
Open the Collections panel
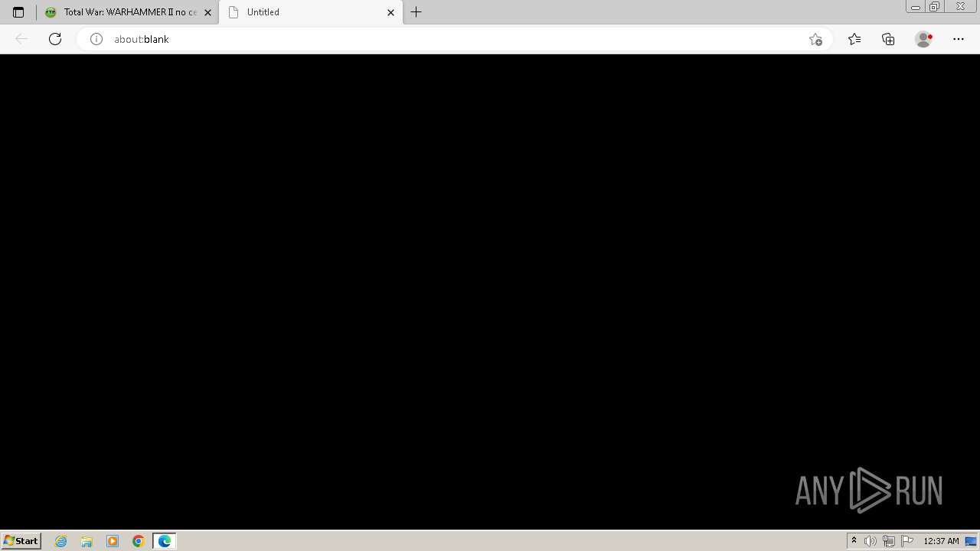[888, 39]
